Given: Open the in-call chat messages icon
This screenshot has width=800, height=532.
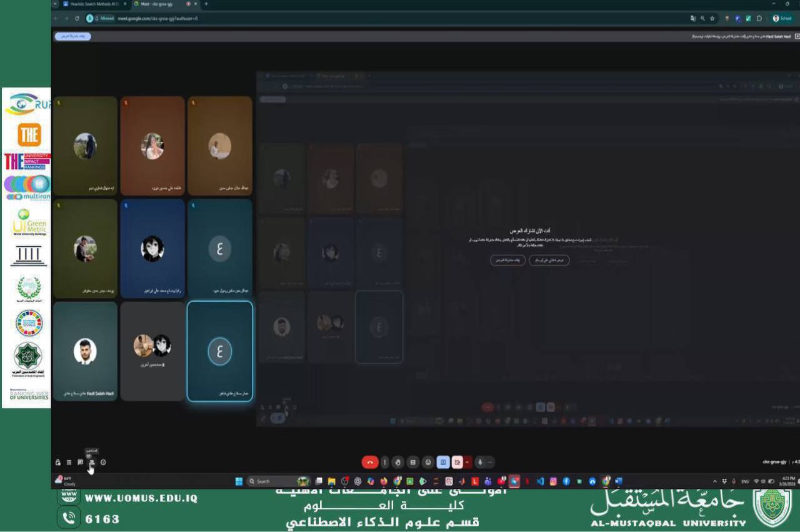Looking at the screenshot, I should click(79, 463).
